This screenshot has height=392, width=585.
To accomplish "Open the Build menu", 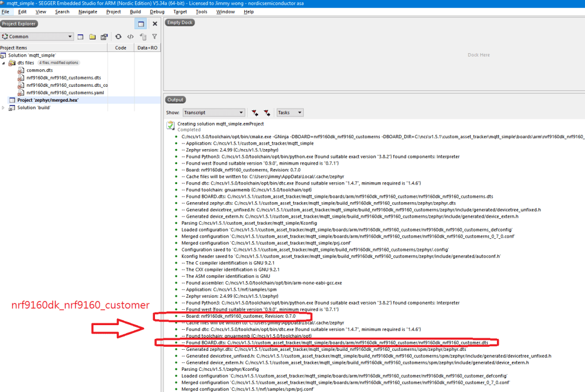I will [135, 11].
